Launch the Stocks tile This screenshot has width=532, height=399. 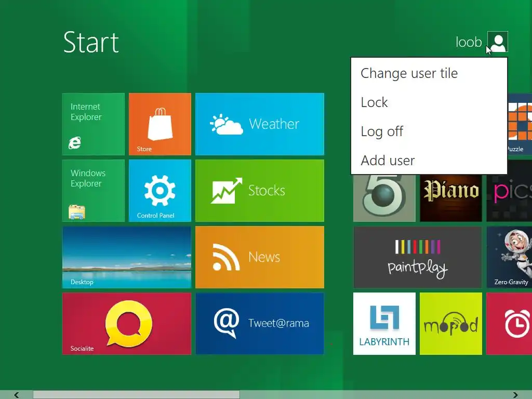click(x=260, y=191)
